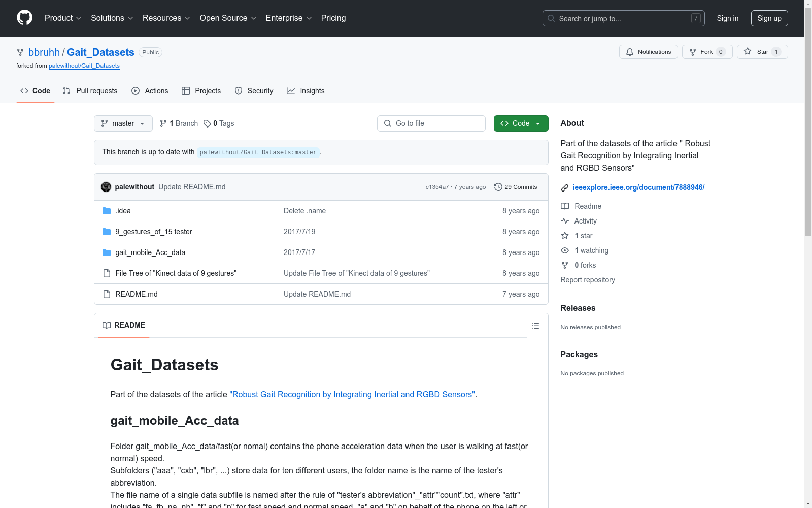The height and width of the screenshot is (508, 812).
Task: Open the 2017/7/17 commit message
Action: pos(299,252)
